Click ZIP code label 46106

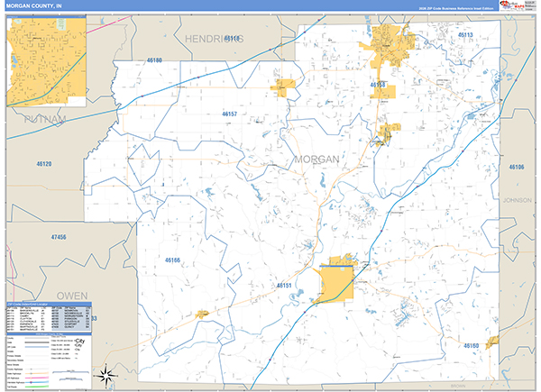click(x=517, y=168)
